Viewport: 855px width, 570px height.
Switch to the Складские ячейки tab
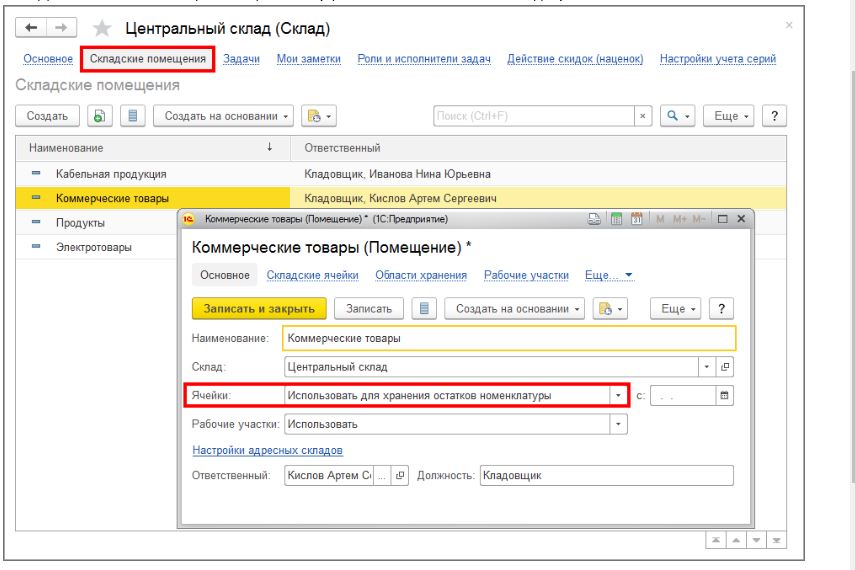click(312, 275)
